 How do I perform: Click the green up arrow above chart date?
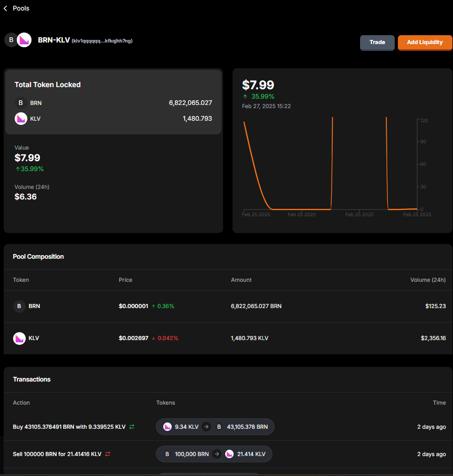[x=245, y=97]
